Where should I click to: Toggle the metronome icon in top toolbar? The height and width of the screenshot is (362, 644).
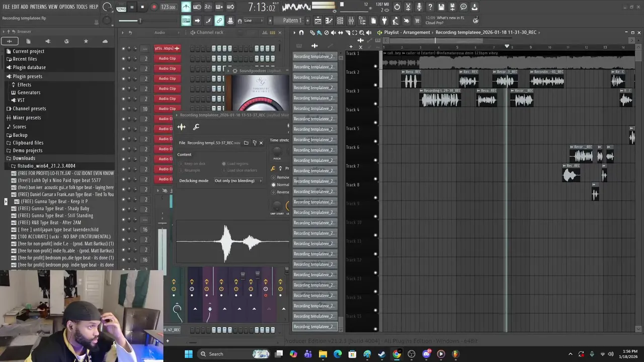(186, 7)
